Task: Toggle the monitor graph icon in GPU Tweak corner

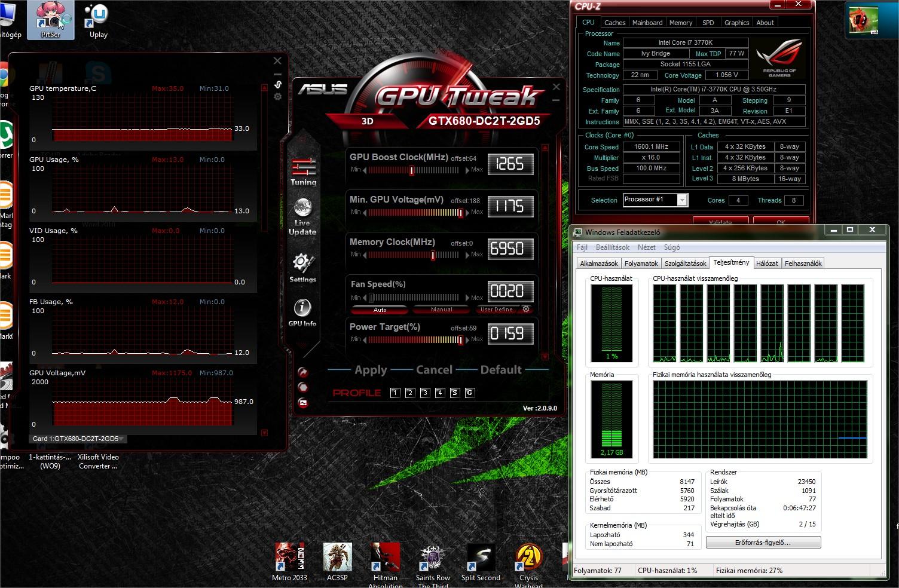Action: (x=303, y=403)
